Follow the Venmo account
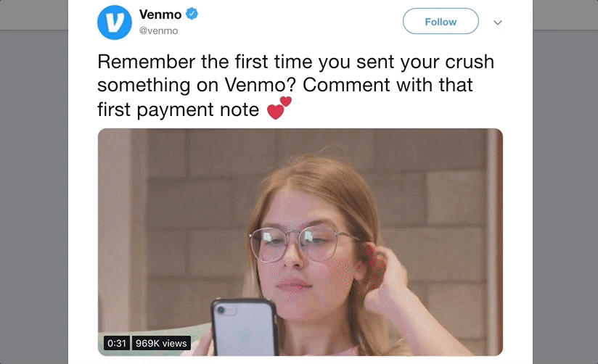The height and width of the screenshot is (364, 598). [441, 21]
